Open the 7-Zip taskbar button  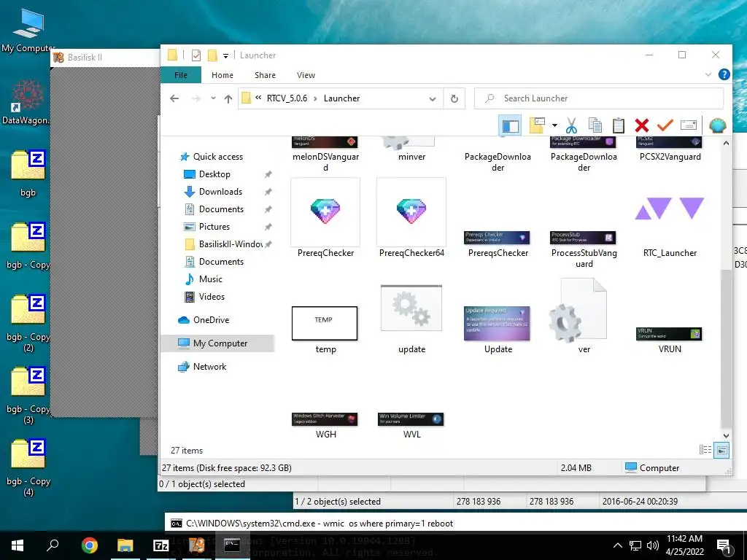tap(160, 545)
